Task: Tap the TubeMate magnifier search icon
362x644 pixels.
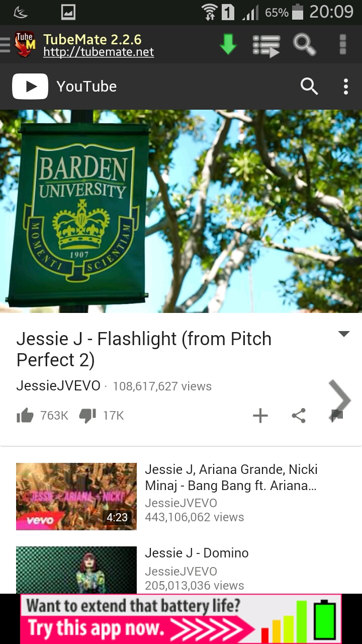Action: 304,44
